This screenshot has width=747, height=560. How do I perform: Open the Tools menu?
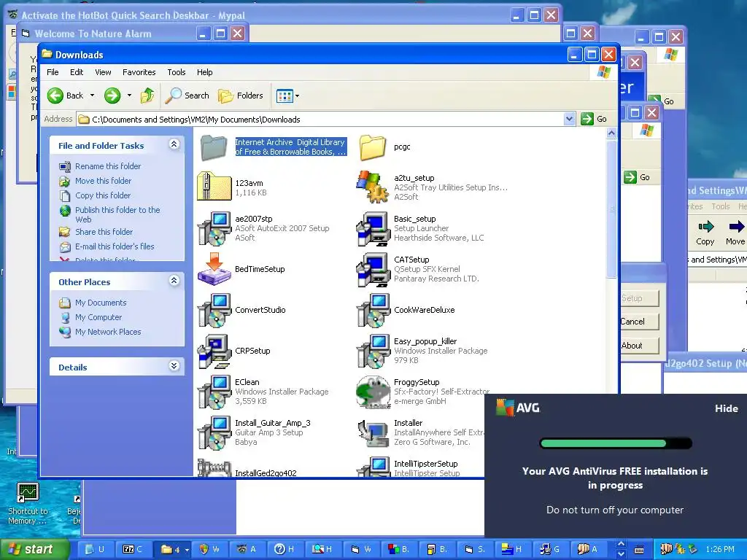[177, 72]
